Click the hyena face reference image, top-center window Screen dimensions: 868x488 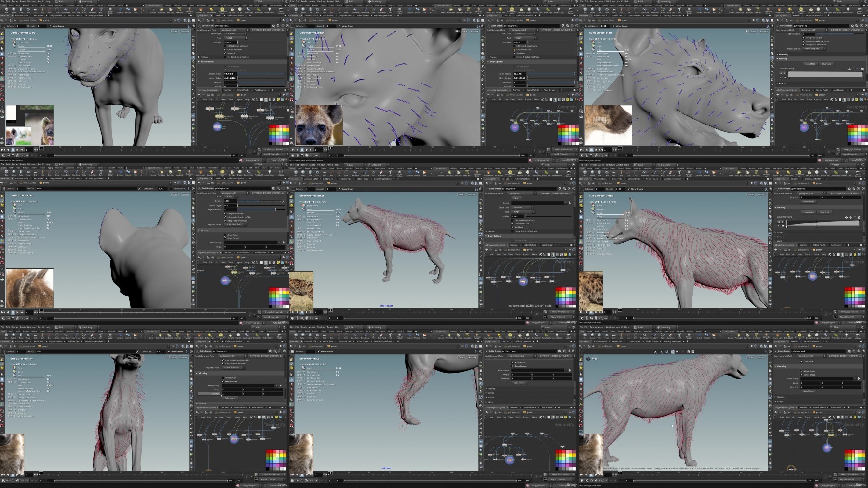click(318, 125)
